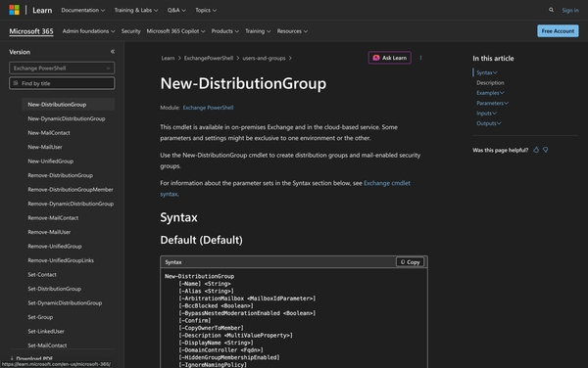Viewport: 588px width, 368px height.
Task: Open the more options vertical dots
Action: pos(420,58)
